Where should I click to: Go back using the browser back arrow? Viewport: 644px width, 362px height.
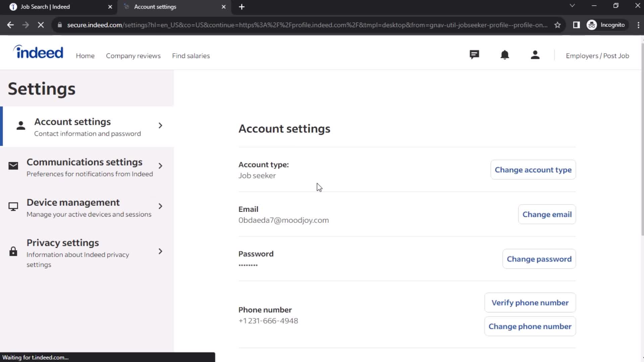pos(10,25)
